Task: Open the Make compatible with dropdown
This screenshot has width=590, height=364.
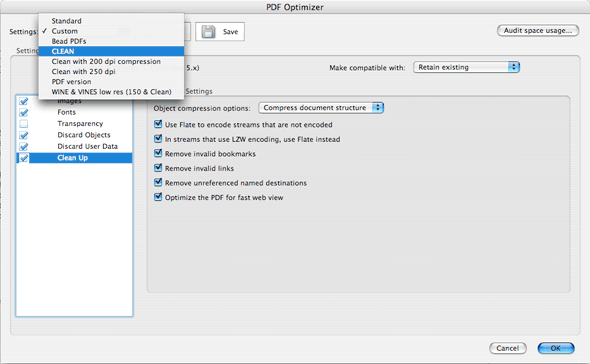Action: [x=466, y=67]
